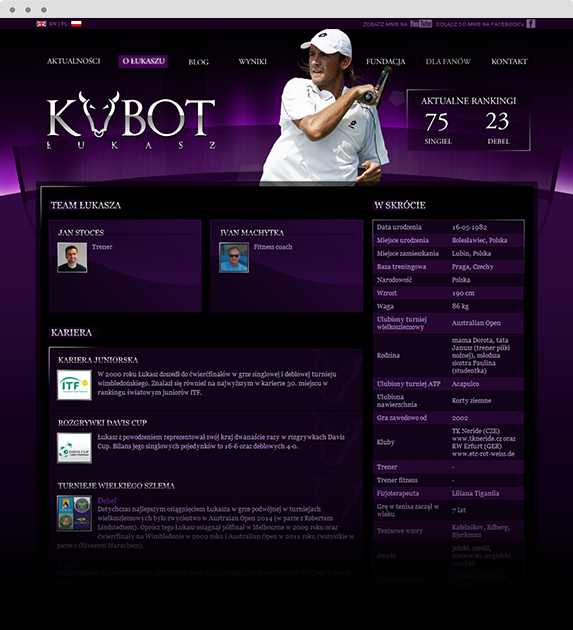Click the Korty ziemne value
The height and width of the screenshot is (630, 573).
tap(471, 401)
